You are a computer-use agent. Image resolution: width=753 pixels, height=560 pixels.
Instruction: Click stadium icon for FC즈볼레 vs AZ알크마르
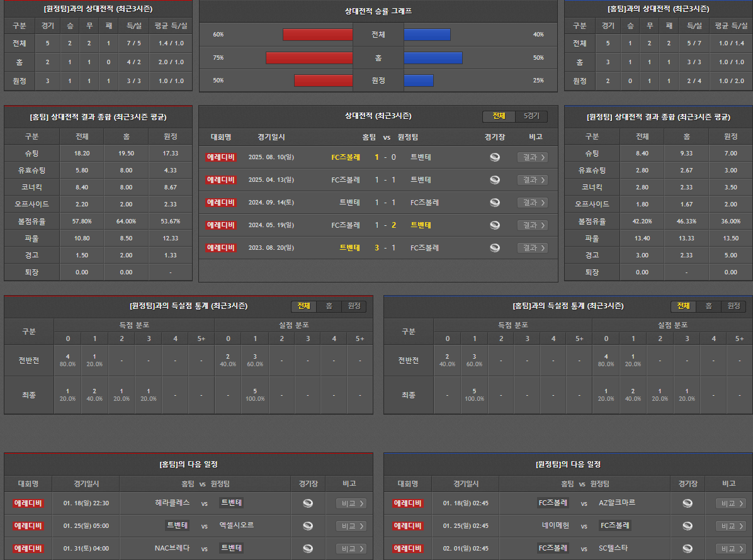[688, 503]
